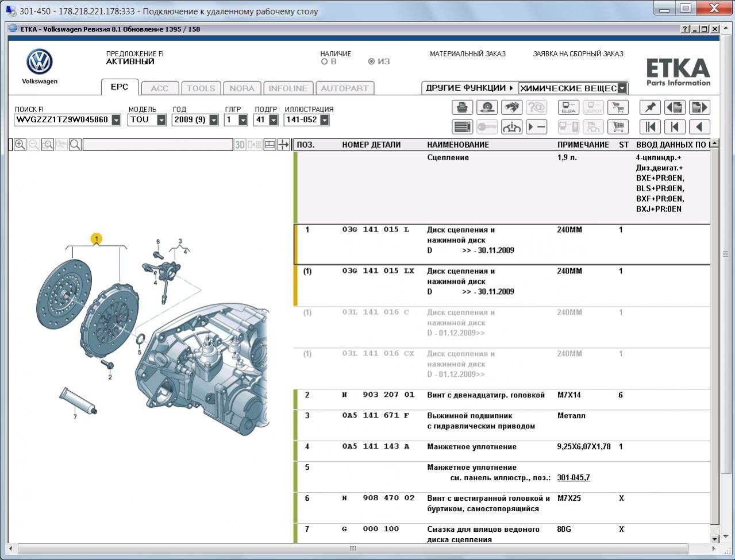
Task: Click position bubble 1 on the illustration
Action: (97, 238)
